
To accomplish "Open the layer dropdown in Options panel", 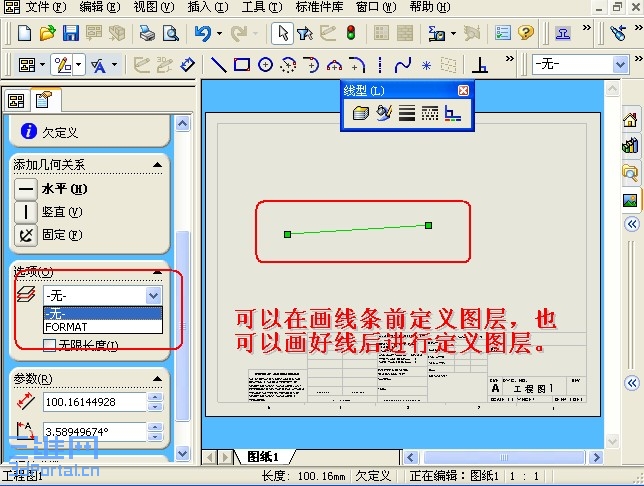I will click(x=154, y=295).
